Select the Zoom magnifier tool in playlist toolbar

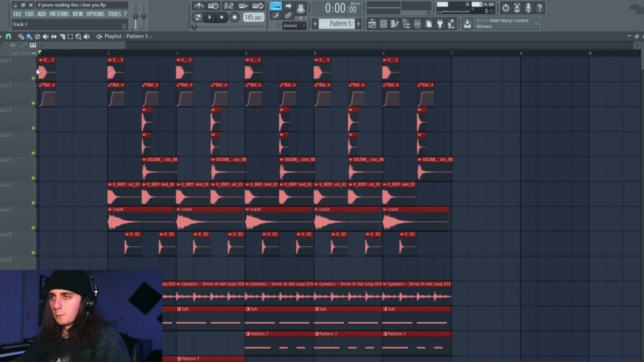[x=78, y=36]
